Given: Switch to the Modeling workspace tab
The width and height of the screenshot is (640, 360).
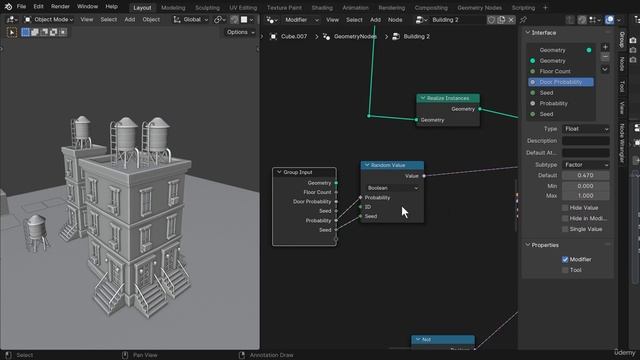Looking at the screenshot, I should coord(173,8).
